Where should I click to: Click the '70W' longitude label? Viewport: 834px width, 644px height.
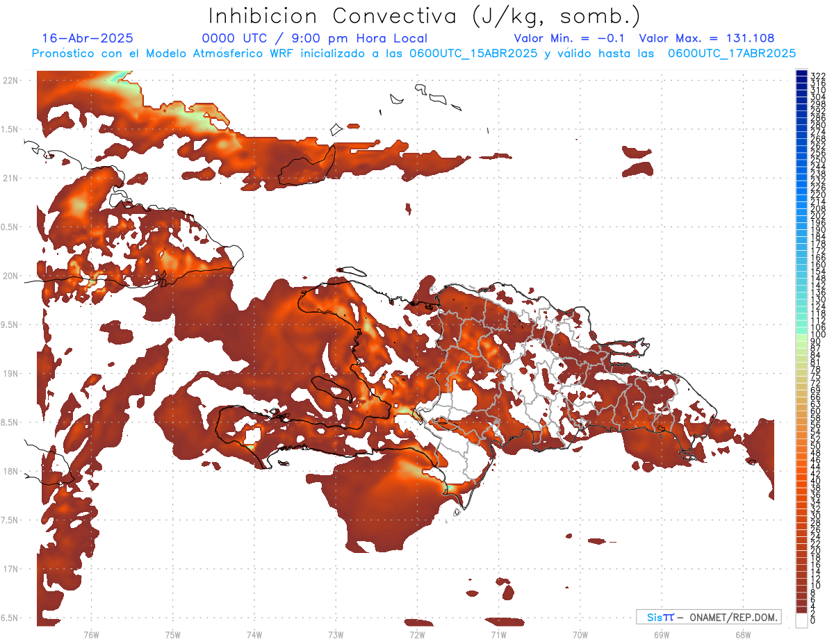[580, 634]
